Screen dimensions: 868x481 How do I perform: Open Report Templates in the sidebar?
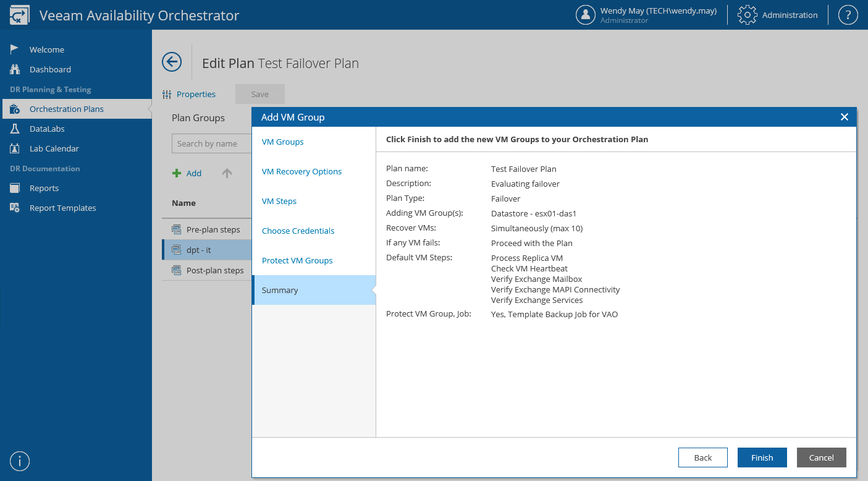(x=62, y=208)
